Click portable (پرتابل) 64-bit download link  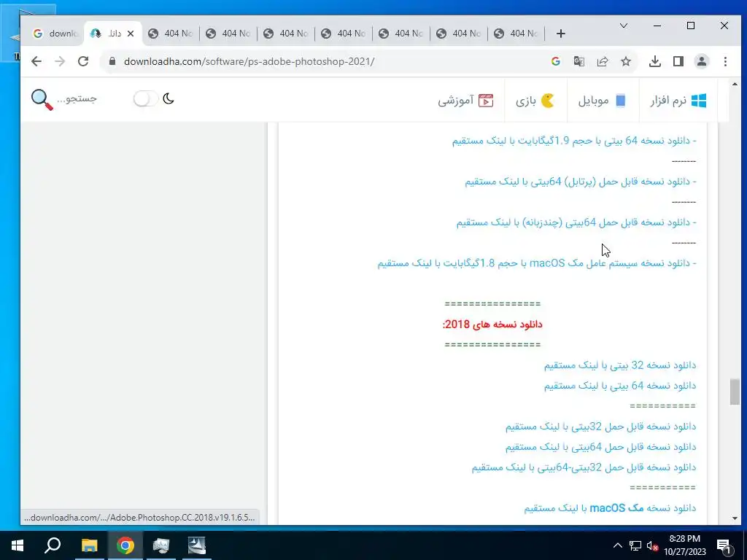(580, 182)
